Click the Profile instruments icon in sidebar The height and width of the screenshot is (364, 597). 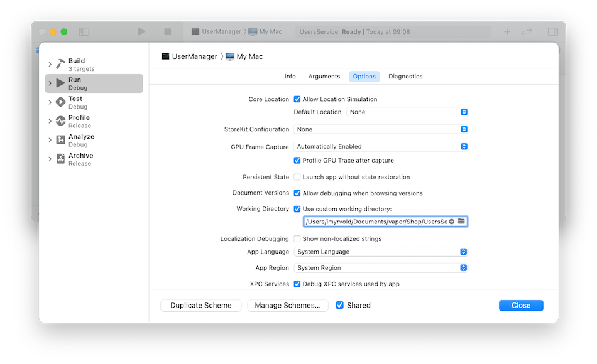click(60, 121)
